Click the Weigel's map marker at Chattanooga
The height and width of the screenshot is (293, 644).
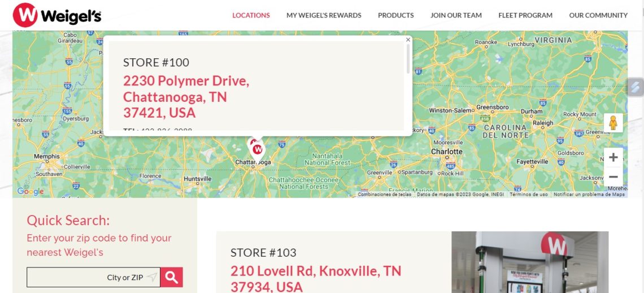[x=257, y=150]
